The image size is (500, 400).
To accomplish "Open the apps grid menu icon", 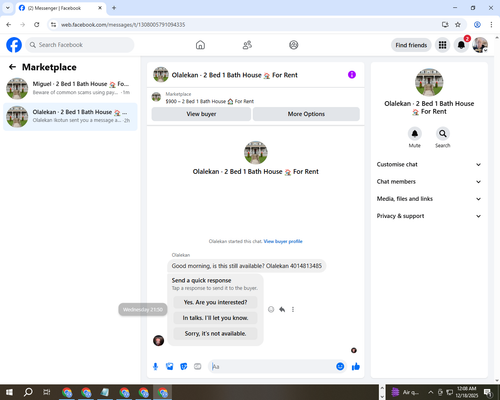I will pos(442,45).
